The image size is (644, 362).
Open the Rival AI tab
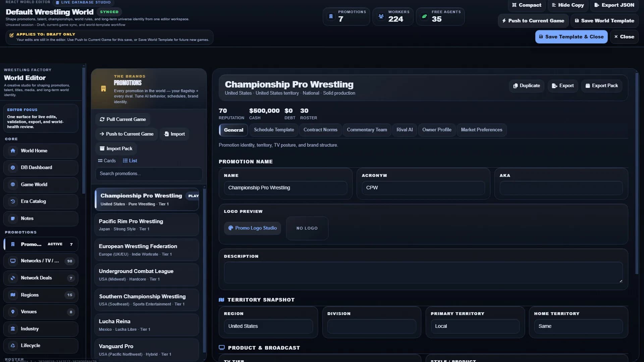(405, 130)
